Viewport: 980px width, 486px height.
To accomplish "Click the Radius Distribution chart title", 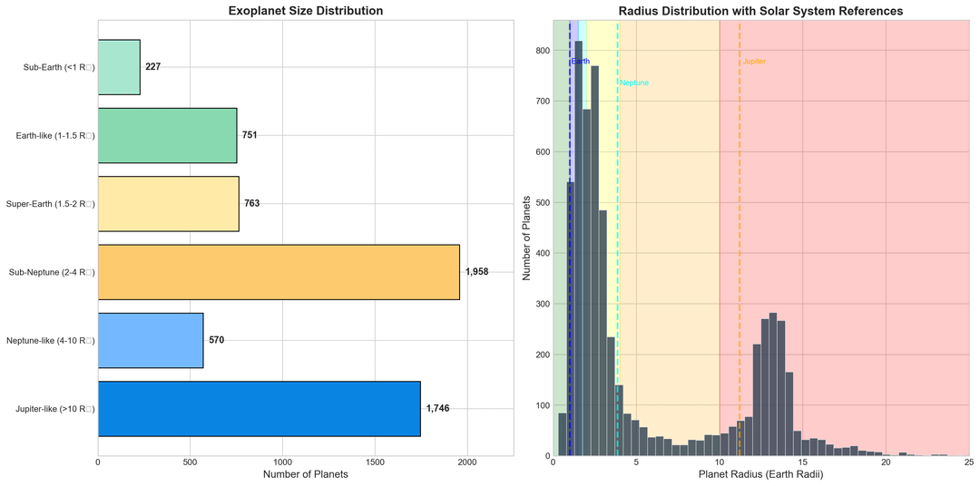I will [760, 11].
